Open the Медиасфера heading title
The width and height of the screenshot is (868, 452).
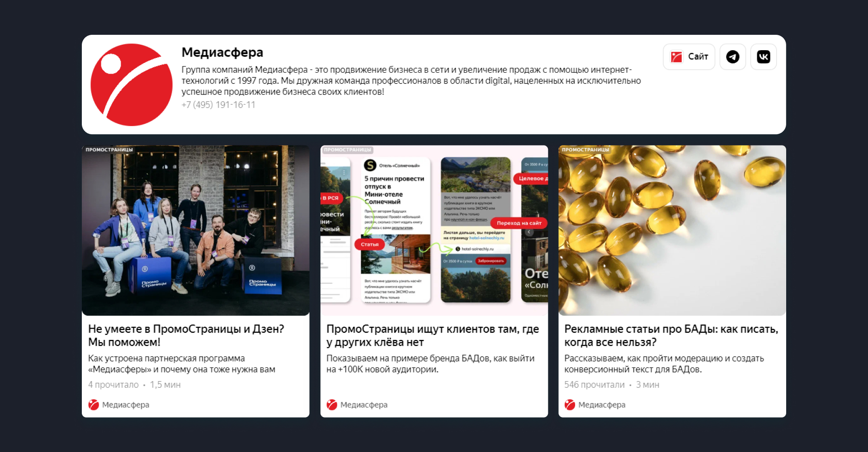coord(222,52)
